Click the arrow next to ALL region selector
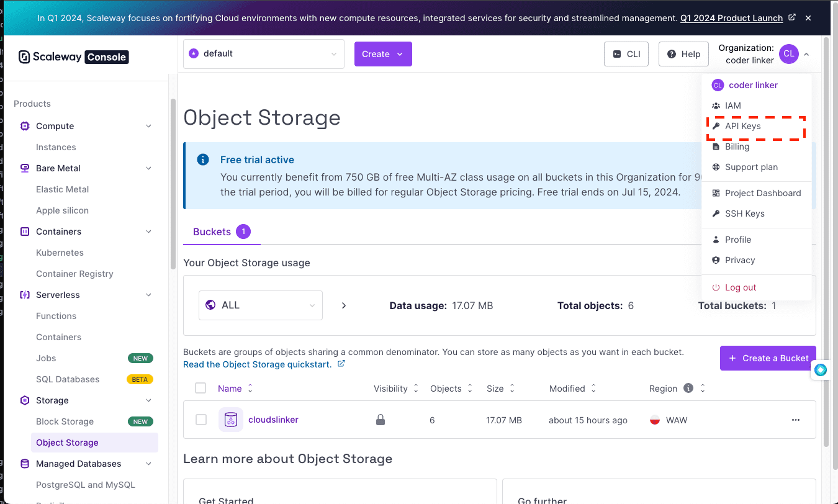 point(344,305)
